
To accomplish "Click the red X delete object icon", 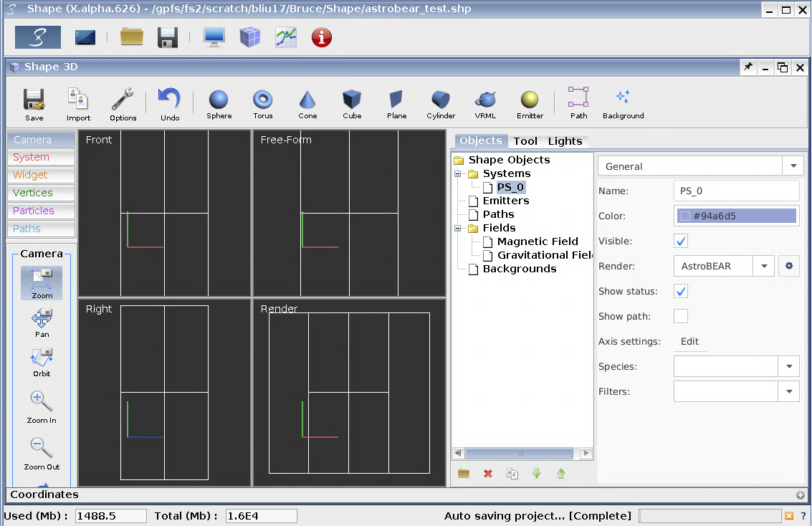I will click(x=487, y=474).
